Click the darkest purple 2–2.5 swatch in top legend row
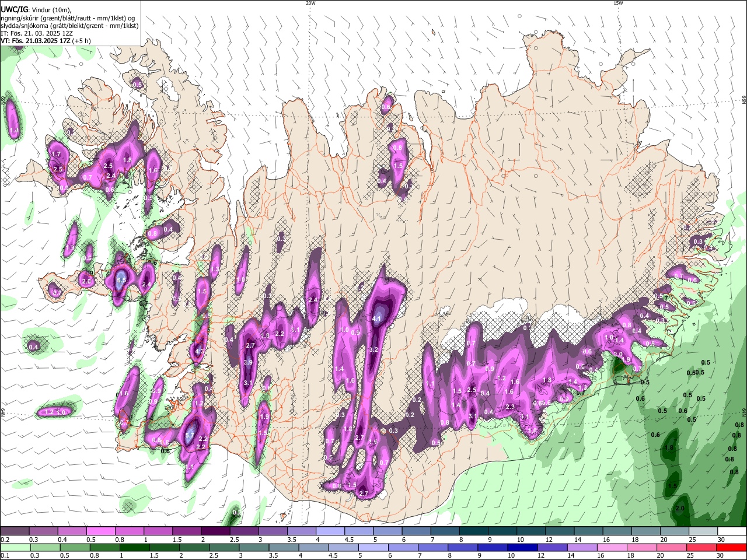747x560 pixels. coord(215,531)
